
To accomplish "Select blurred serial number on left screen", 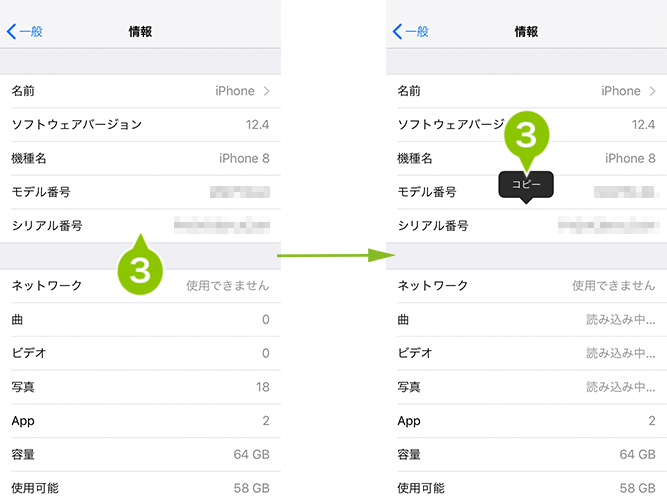I will (222, 225).
